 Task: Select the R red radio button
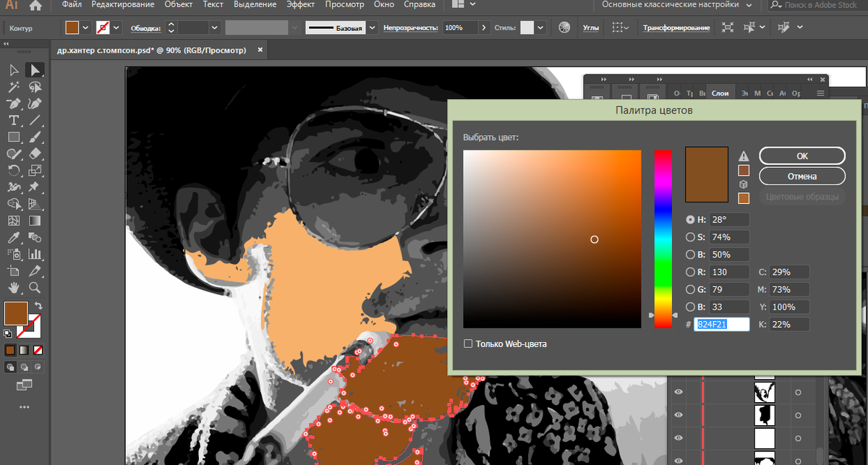[690, 273]
